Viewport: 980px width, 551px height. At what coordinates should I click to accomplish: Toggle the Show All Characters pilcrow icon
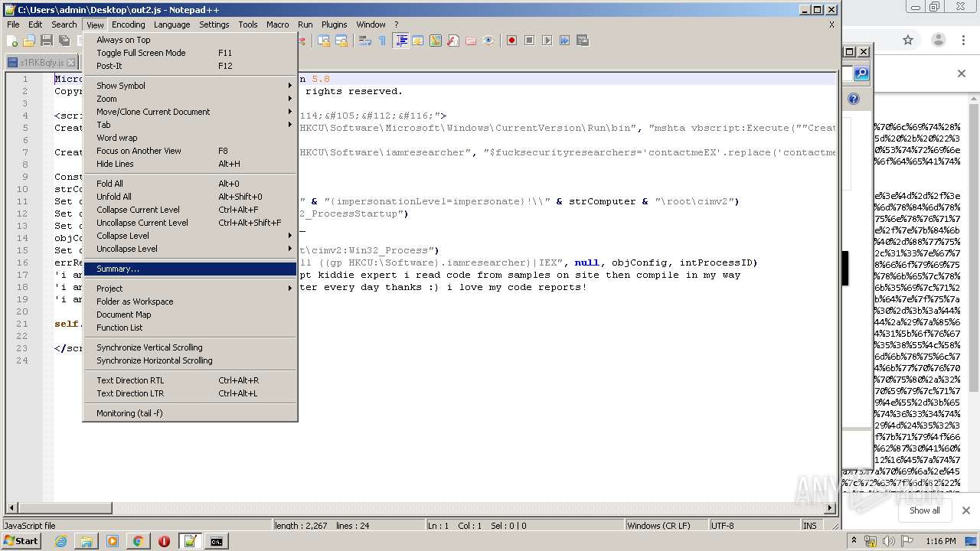click(x=383, y=41)
